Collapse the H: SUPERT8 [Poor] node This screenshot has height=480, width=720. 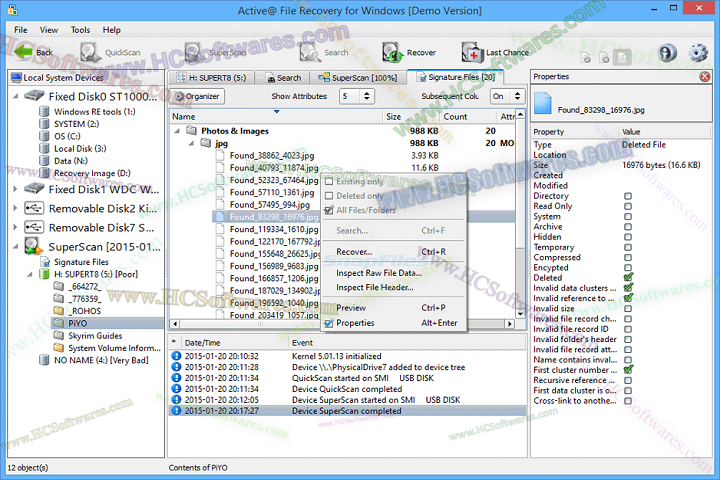point(30,275)
